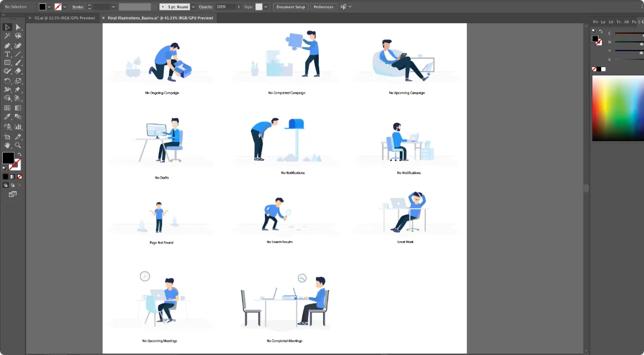Screen dimensions: 644x355
Task: Switch to the V2.ai document tab
Action: [x=64, y=18]
